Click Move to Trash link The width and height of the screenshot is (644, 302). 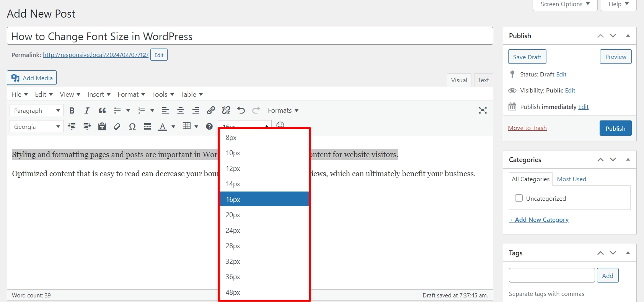pos(527,128)
